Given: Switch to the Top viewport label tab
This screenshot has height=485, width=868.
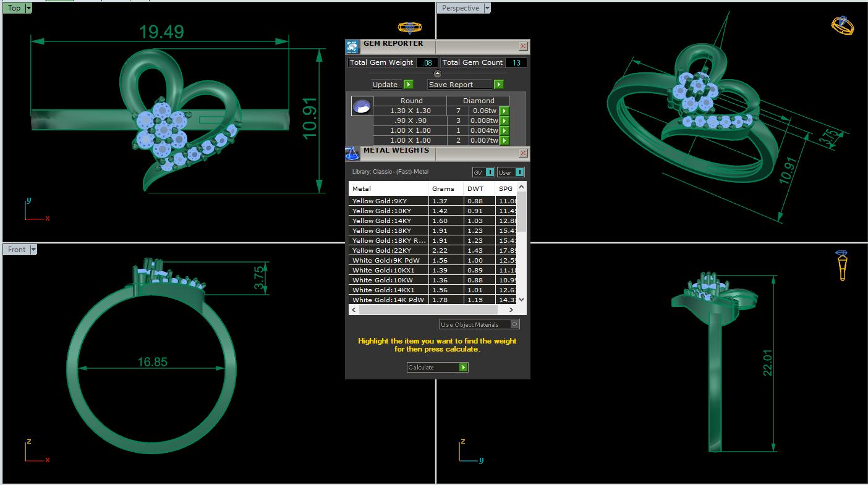Looking at the screenshot, I should click(14, 8).
